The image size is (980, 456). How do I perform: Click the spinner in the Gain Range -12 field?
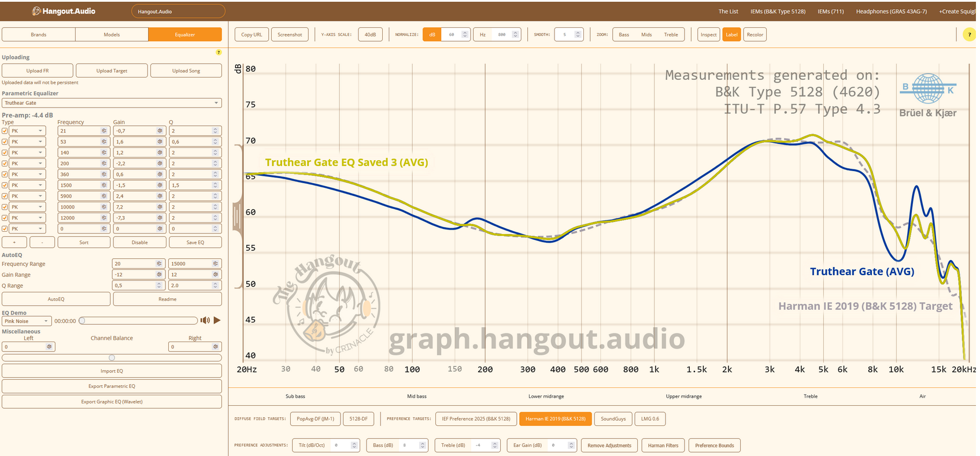click(159, 275)
